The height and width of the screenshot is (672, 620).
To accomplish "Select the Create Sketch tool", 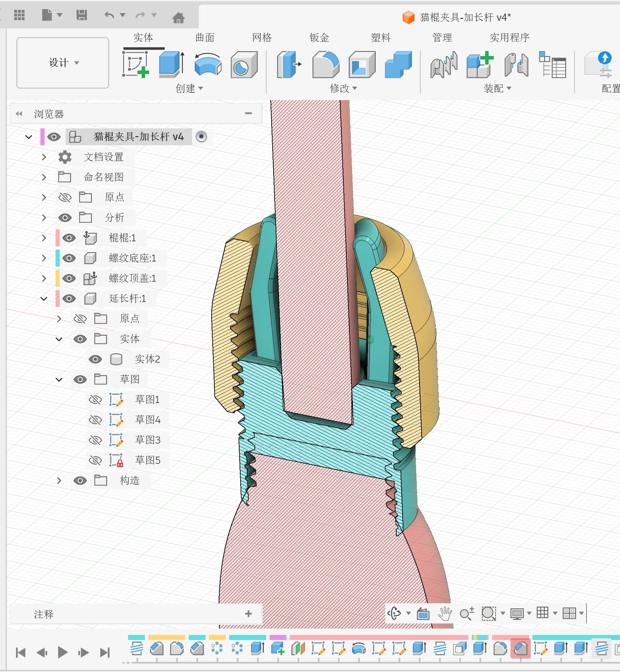I will tap(136, 64).
